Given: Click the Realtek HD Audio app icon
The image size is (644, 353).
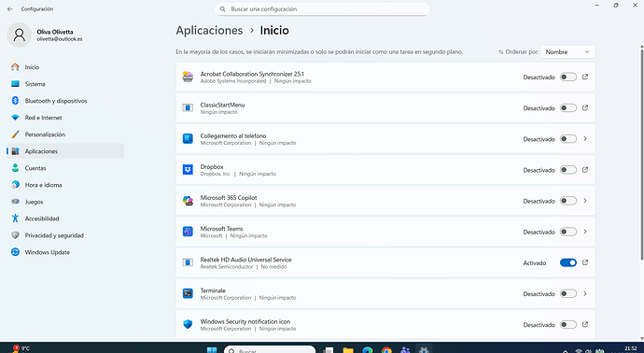Looking at the screenshot, I should click(x=188, y=262).
